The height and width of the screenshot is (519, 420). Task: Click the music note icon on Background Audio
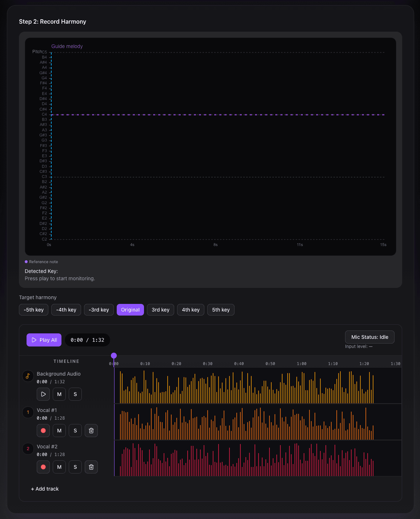tap(28, 376)
